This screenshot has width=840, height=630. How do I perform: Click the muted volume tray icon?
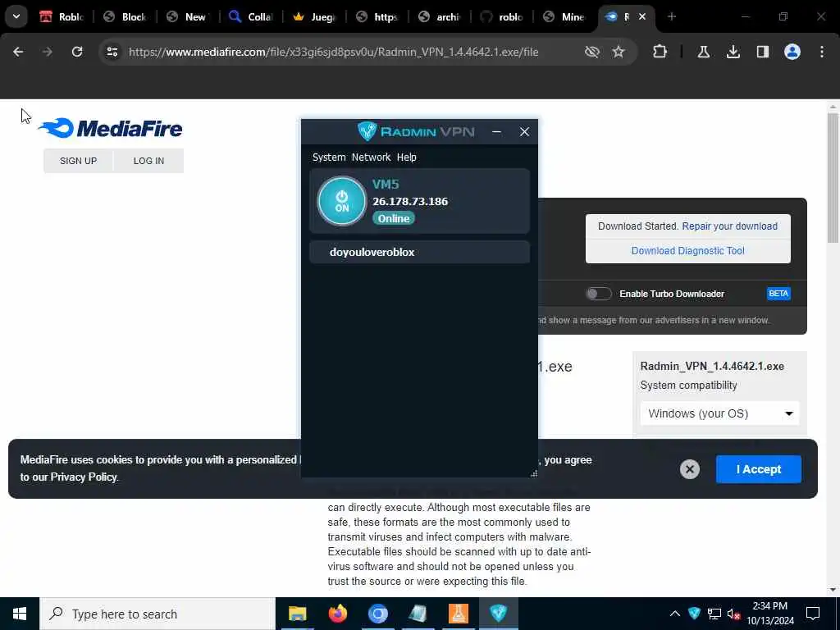[x=733, y=614]
